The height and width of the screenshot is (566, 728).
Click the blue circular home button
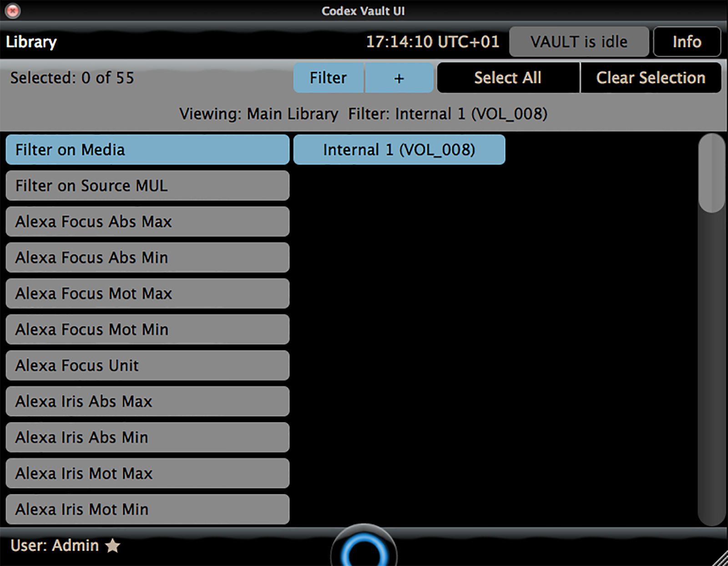[364, 548]
